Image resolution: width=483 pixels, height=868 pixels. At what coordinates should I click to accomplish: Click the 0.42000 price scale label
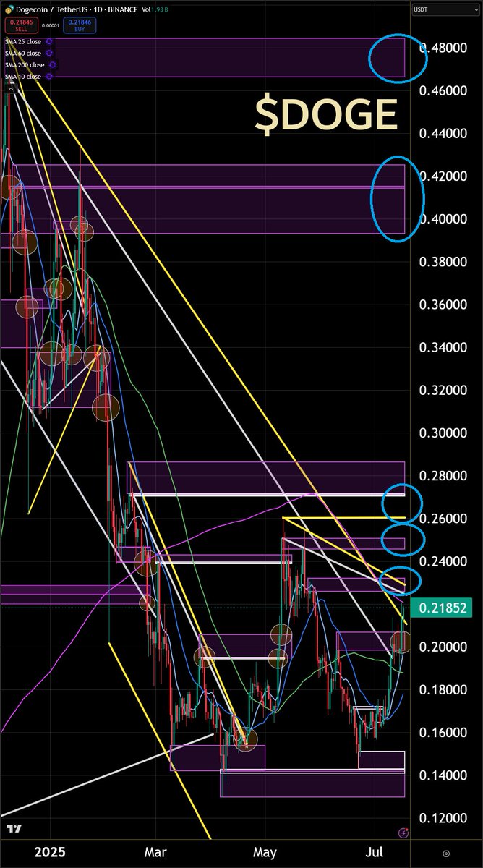pos(444,176)
